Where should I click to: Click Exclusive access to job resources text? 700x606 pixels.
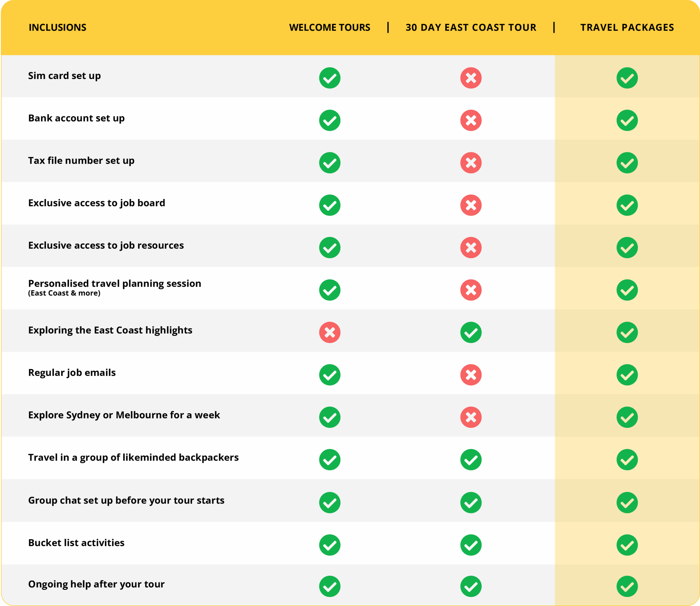(106, 245)
